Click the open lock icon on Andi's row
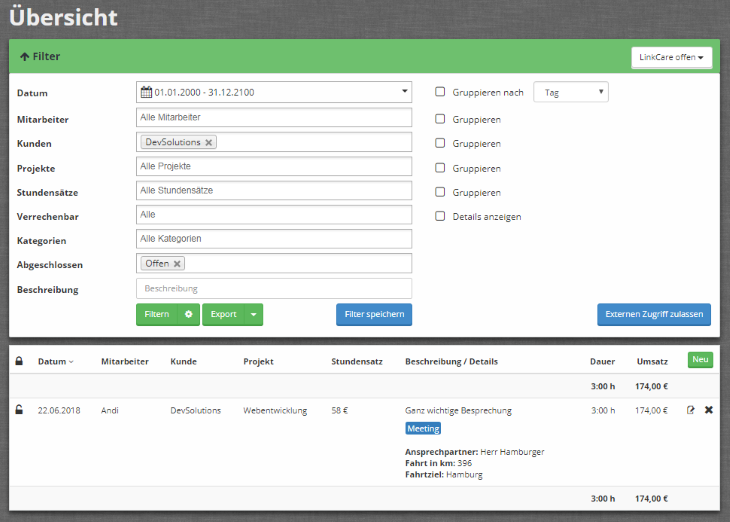The image size is (730, 522). (19, 410)
